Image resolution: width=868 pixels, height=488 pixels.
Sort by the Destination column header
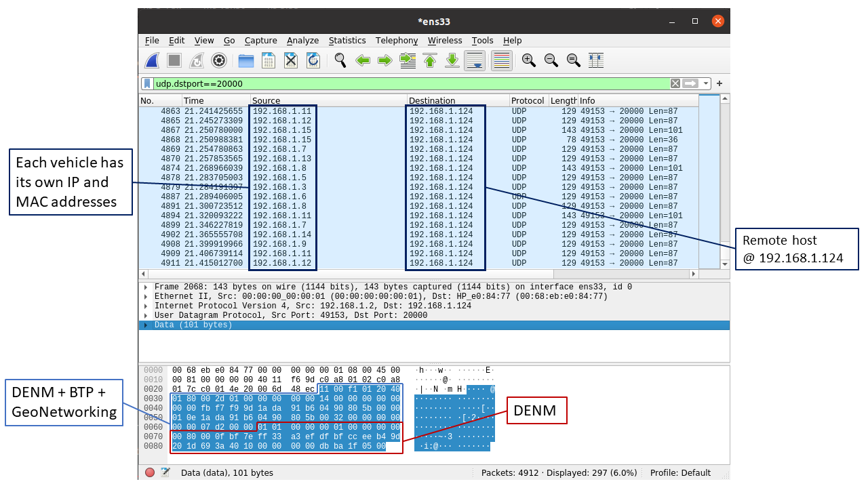[x=458, y=100]
